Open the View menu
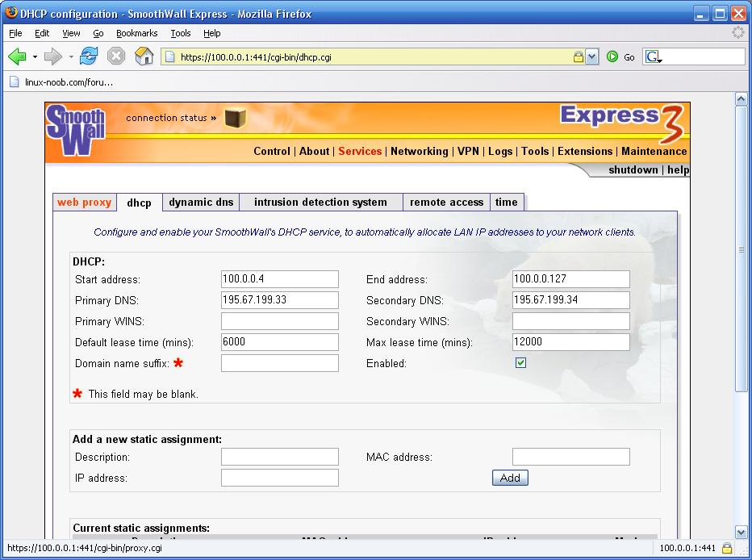This screenshot has width=752, height=560. [71, 33]
